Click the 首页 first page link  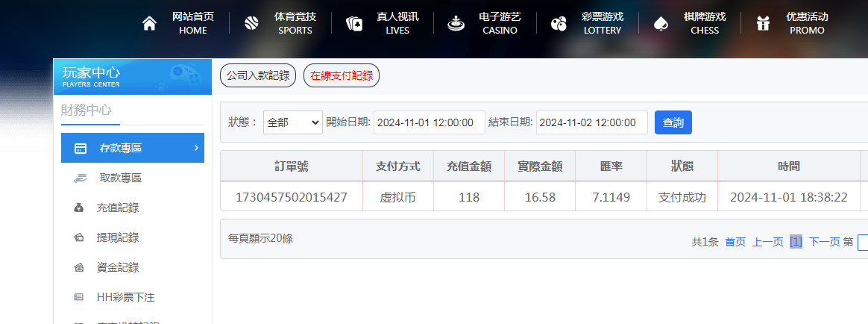(735, 242)
